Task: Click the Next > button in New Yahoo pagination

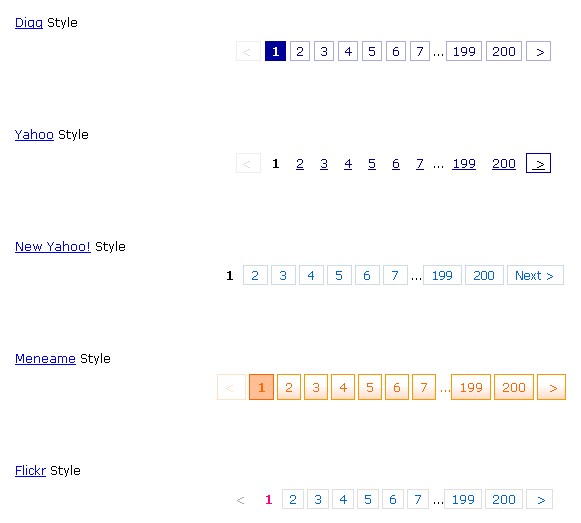Action: coord(535,275)
